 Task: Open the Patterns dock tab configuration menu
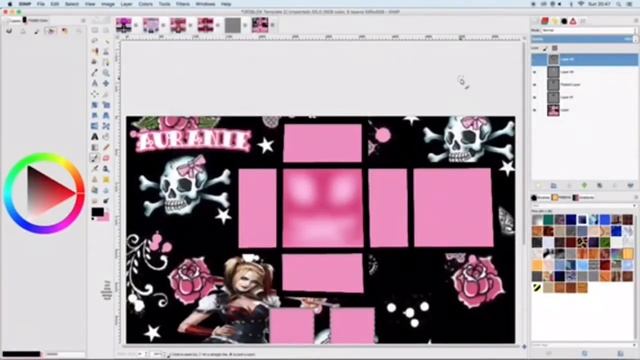(636, 198)
